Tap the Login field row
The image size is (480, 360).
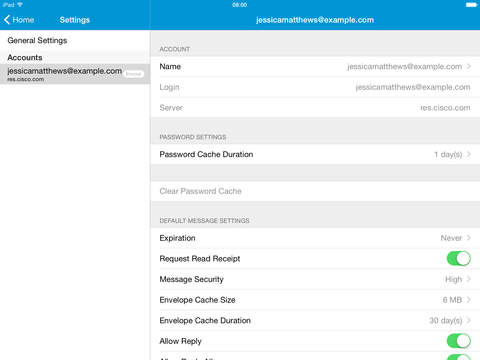click(x=315, y=87)
